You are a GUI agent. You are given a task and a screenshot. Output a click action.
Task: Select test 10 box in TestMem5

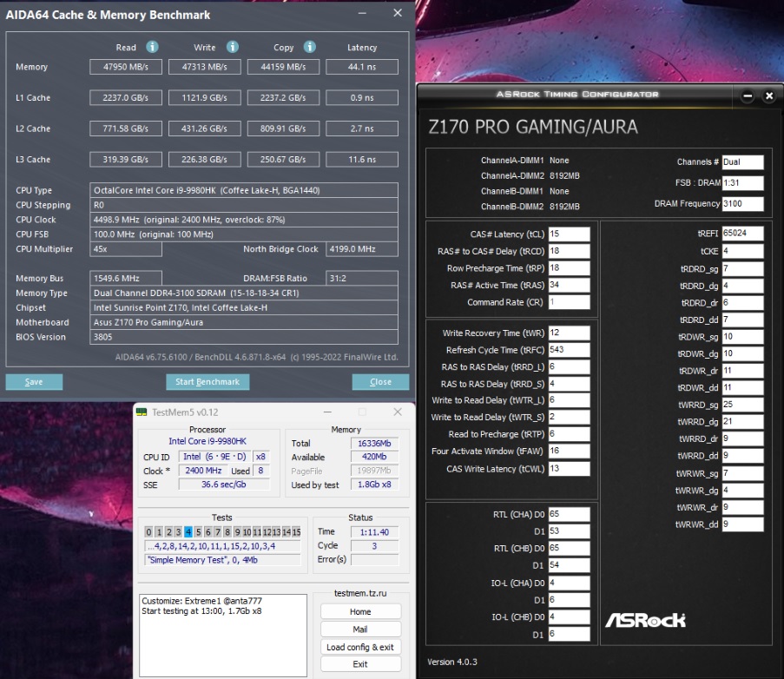coord(247,532)
